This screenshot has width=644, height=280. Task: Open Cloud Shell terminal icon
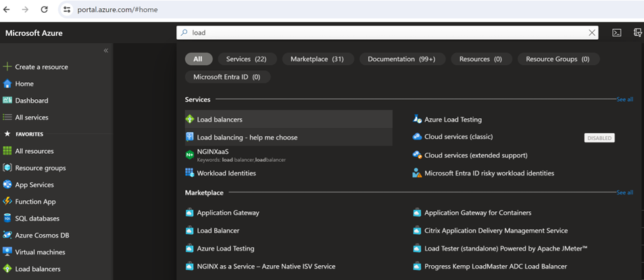[616, 33]
